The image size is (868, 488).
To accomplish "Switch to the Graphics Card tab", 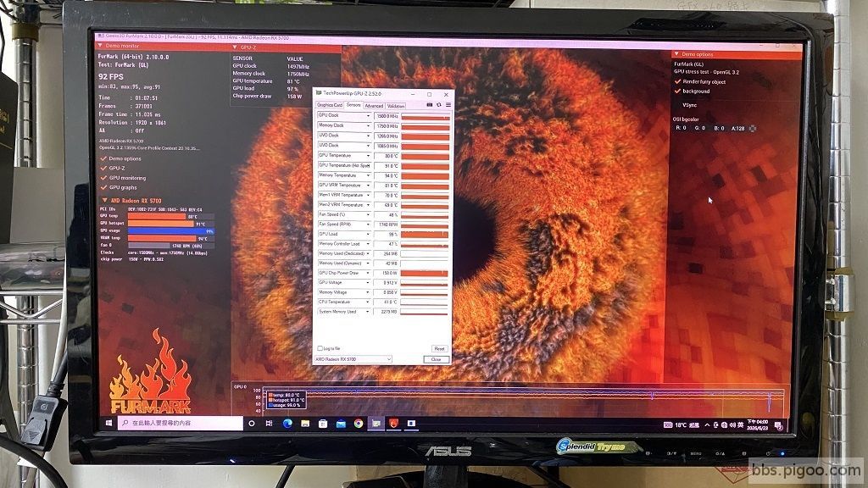I will coord(330,105).
